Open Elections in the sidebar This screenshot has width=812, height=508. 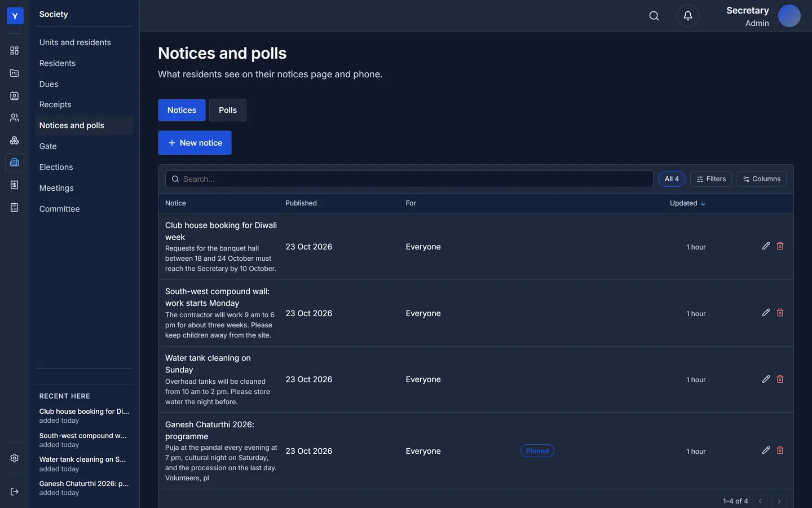84,167
